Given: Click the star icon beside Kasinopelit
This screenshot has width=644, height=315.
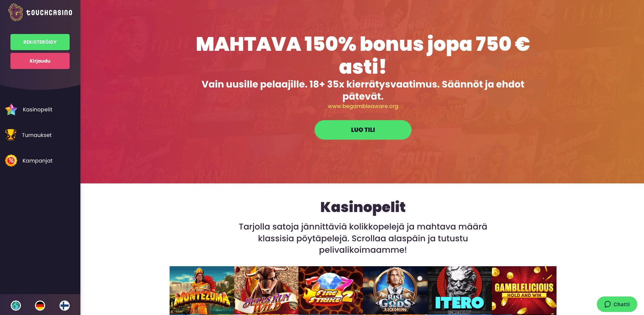Looking at the screenshot, I should (x=11, y=109).
